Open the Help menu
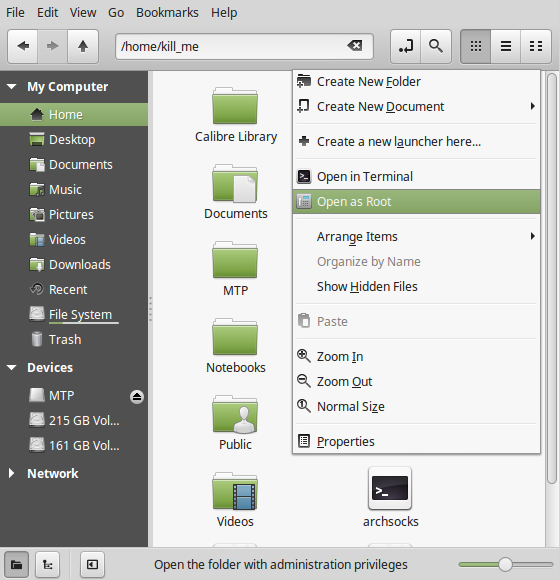This screenshot has height=580, width=559. [224, 13]
